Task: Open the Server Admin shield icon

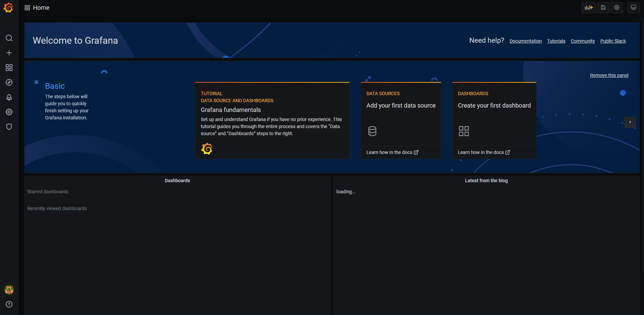Action: click(x=9, y=127)
